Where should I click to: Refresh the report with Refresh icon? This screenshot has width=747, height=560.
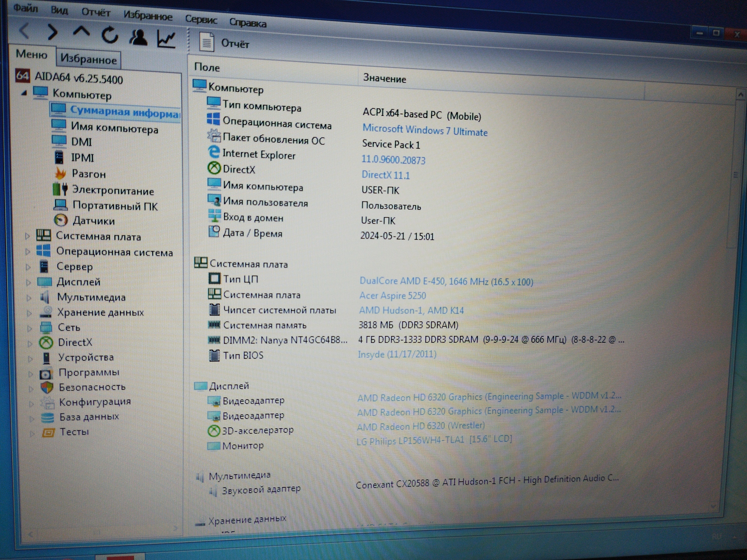pos(110,35)
